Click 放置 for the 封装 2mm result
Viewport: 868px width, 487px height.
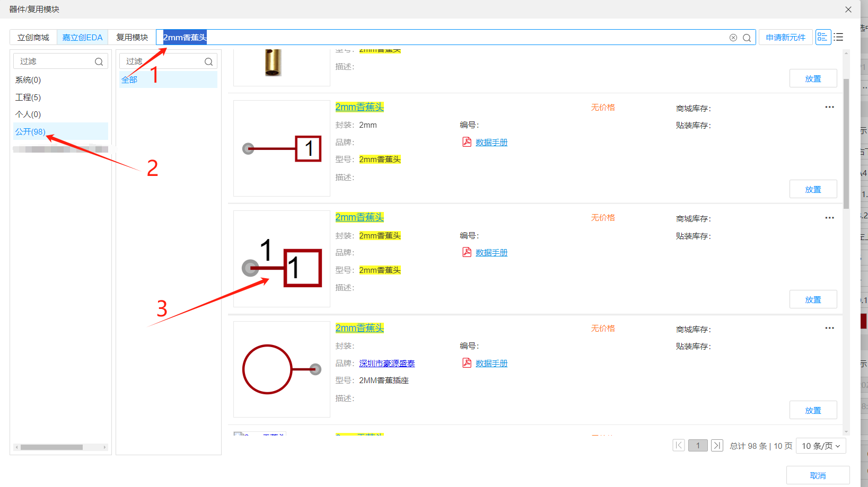(813, 189)
